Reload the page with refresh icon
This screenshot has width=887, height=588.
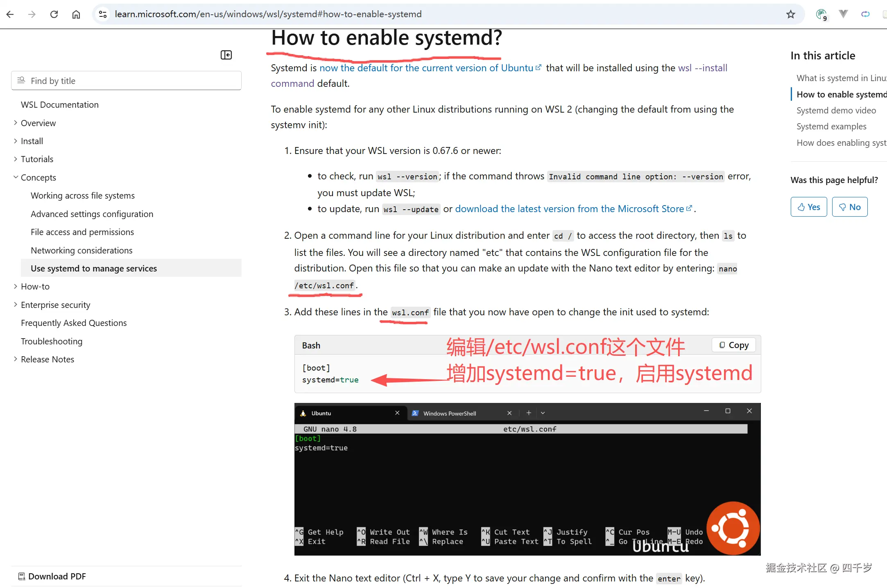[x=54, y=14]
